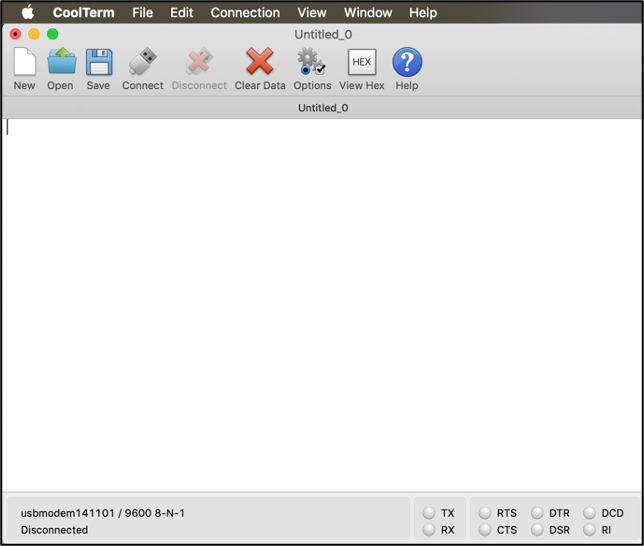This screenshot has width=644, height=546.
Task: Open the Apple system menu
Action: pos(28,13)
